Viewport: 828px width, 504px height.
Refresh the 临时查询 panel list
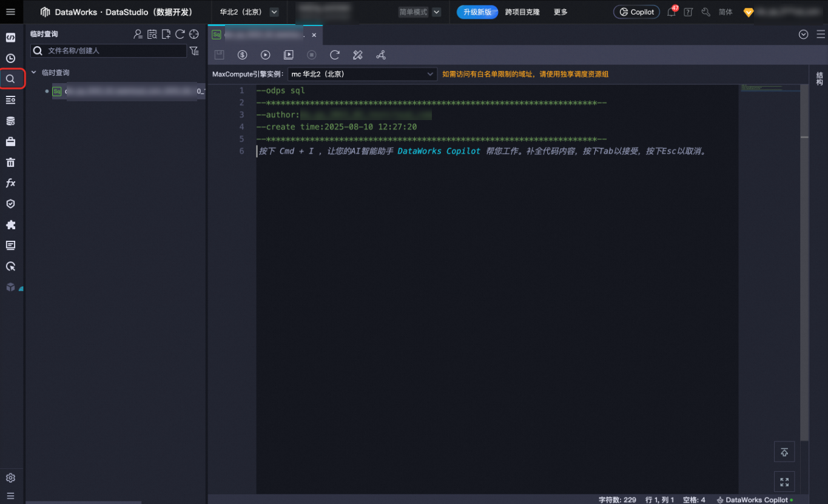180,34
